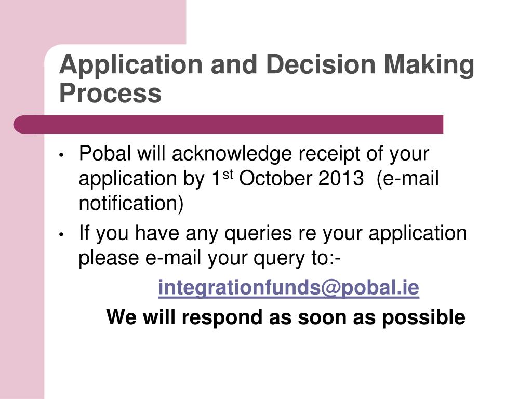Select the word "Process" in the title
Screen dimensions: 532x399
pos(110,94)
